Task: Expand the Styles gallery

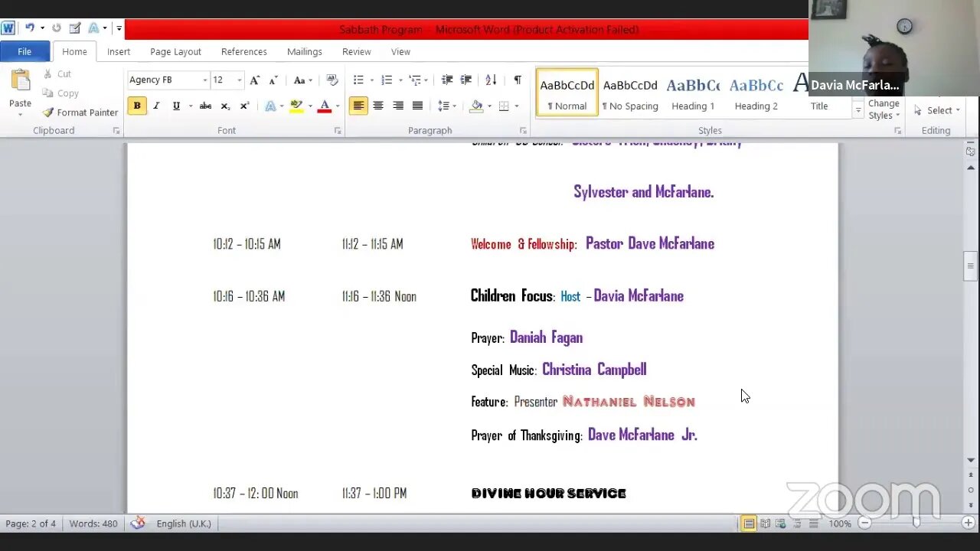Action: pyautogui.click(x=857, y=110)
